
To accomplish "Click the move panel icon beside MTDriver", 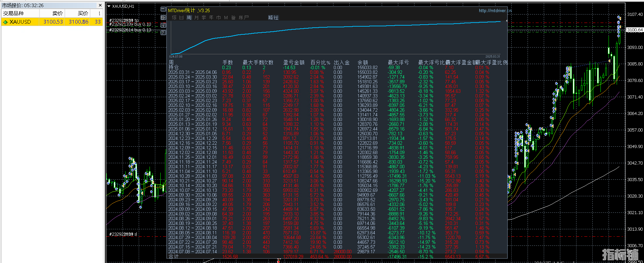I will [x=163, y=17].
